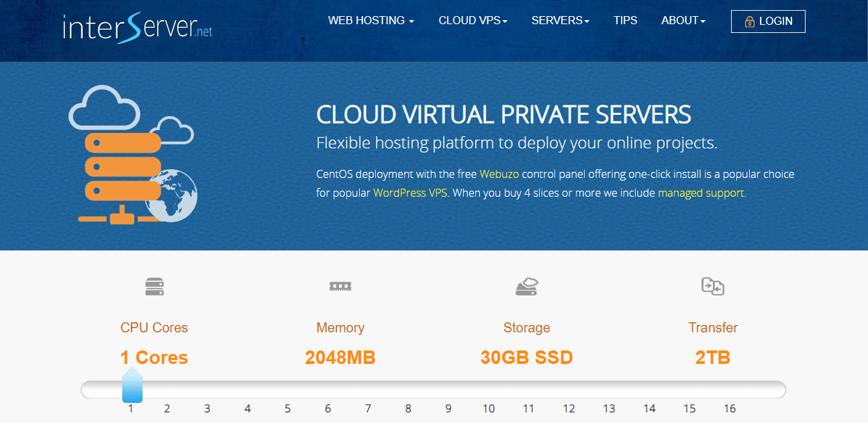
Task: Click the "Memory" label
Action: click(340, 328)
